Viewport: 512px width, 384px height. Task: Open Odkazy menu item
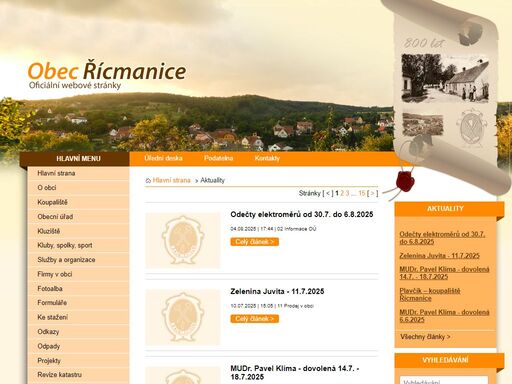tap(79, 332)
